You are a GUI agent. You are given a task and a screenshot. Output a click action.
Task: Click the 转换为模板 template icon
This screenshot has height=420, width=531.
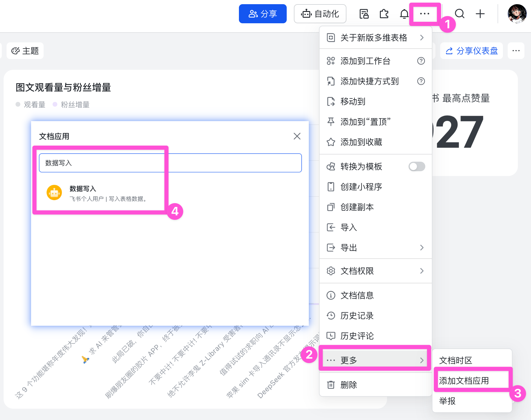coord(331,166)
